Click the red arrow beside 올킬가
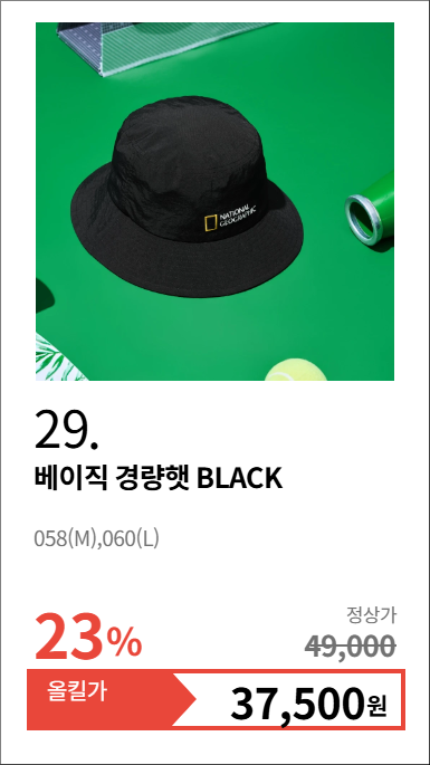 pos(184,699)
